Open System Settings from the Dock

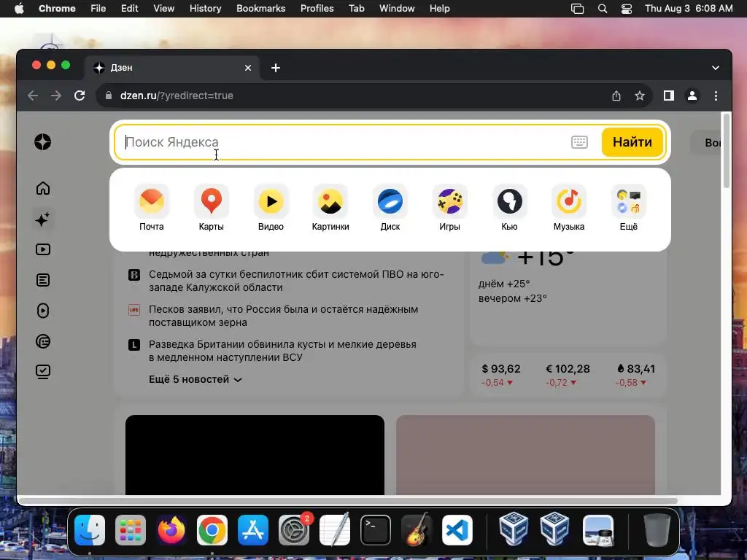294,530
